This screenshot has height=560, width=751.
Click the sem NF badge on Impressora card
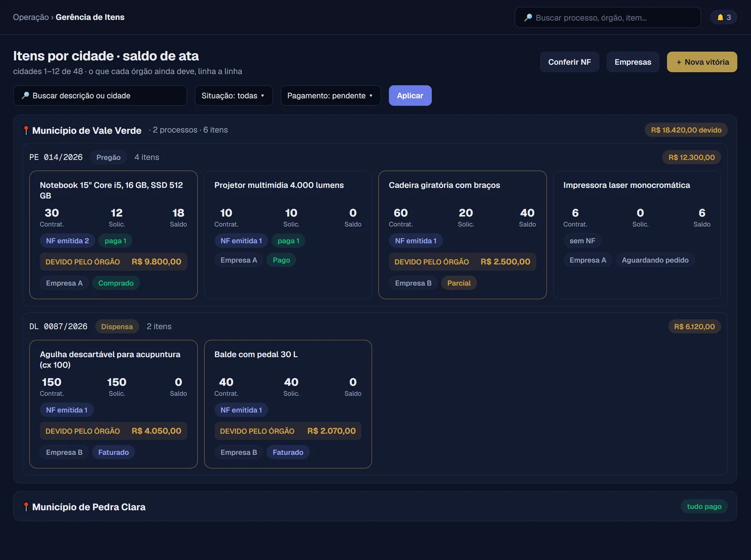click(x=582, y=241)
